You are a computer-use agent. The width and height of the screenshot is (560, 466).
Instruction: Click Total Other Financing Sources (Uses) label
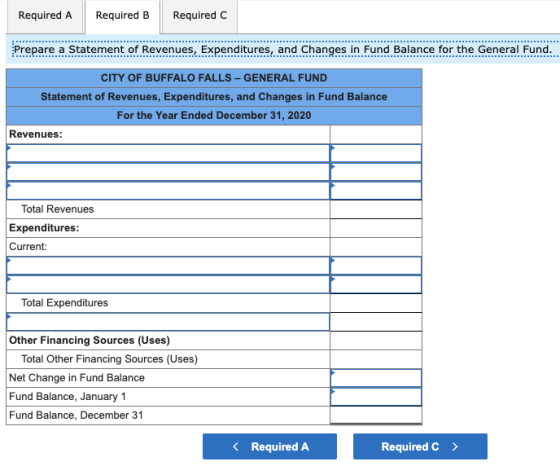pos(109,359)
